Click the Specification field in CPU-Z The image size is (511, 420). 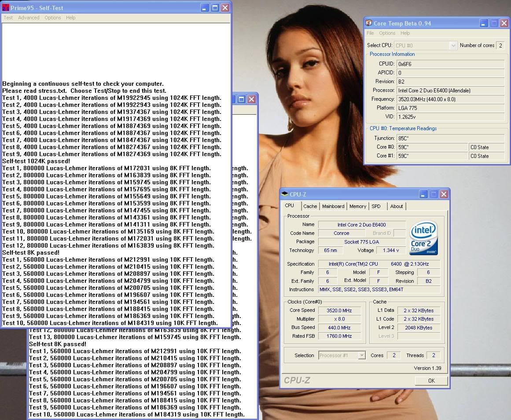[x=379, y=264]
